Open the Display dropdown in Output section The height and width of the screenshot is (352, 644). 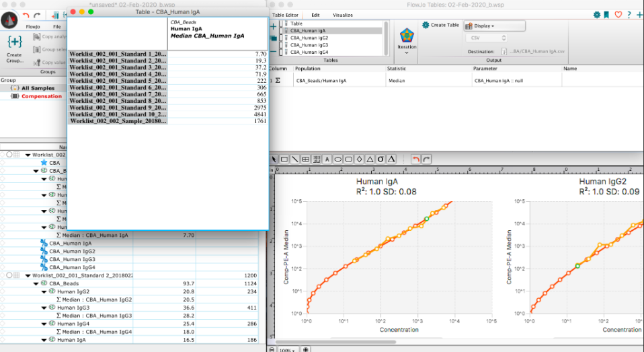tap(495, 26)
